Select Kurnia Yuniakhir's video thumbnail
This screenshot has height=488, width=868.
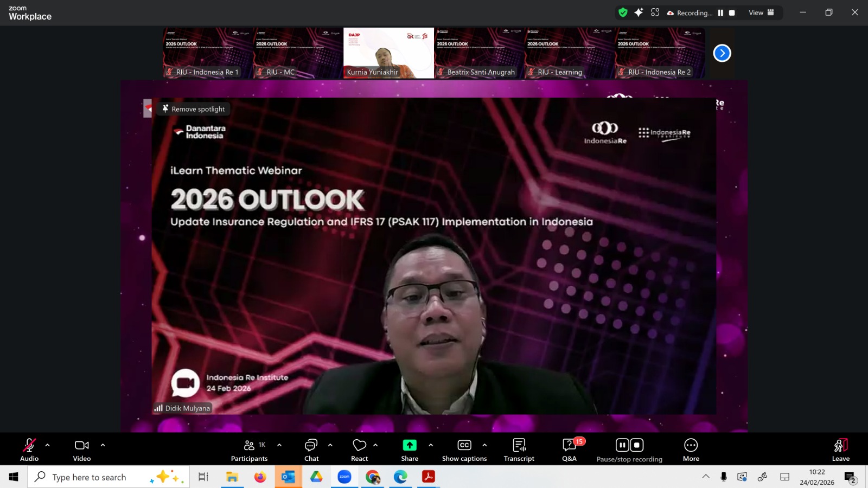tap(388, 53)
